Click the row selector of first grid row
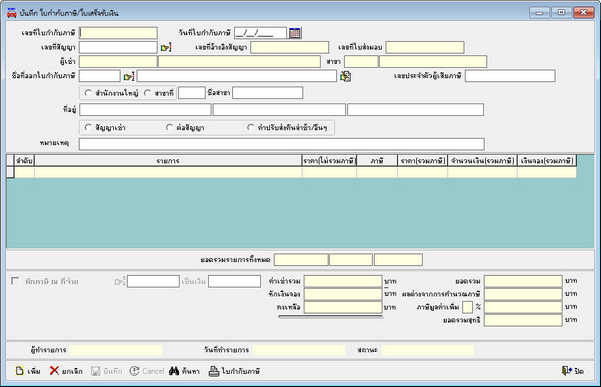Viewport: 601px width, 387px height. pos(10,172)
